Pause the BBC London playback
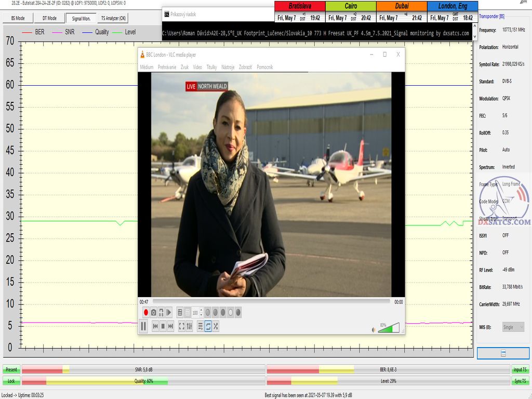 (x=143, y=326)
